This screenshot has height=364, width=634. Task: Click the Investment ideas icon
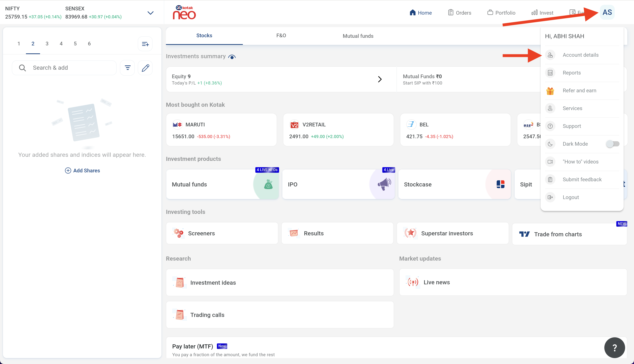tap(179, 282)
